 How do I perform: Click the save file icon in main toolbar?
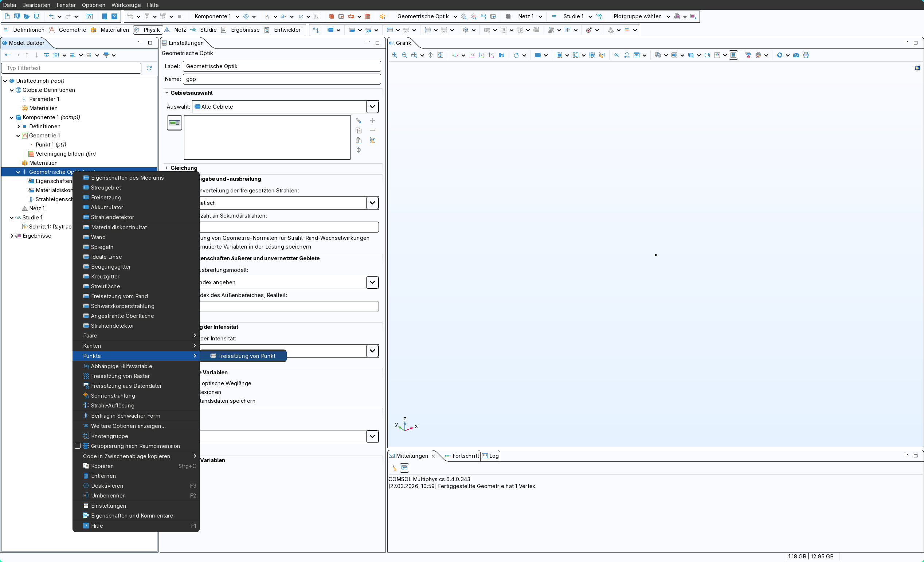pos(37,16)
